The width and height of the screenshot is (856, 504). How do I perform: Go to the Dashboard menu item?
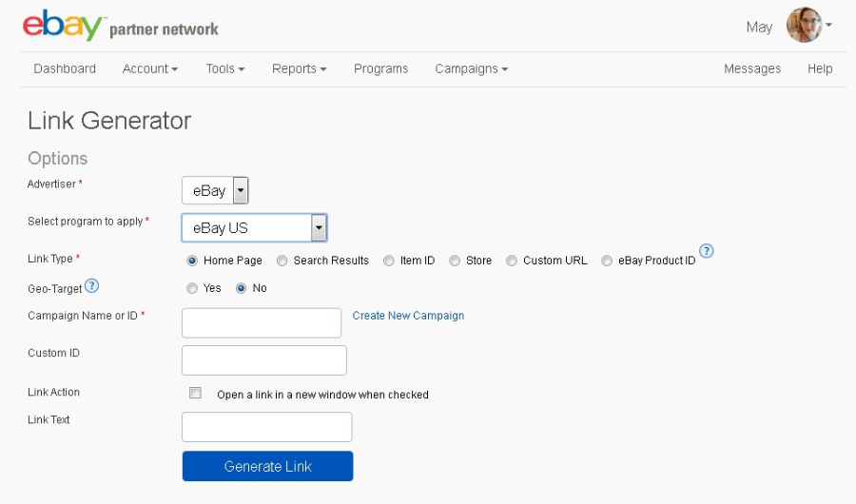point(65,68)
